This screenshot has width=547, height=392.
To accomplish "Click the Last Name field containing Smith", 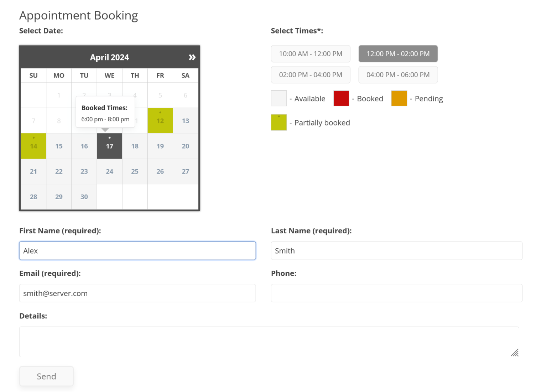I will pyautogui.click(x=396, y=251).
